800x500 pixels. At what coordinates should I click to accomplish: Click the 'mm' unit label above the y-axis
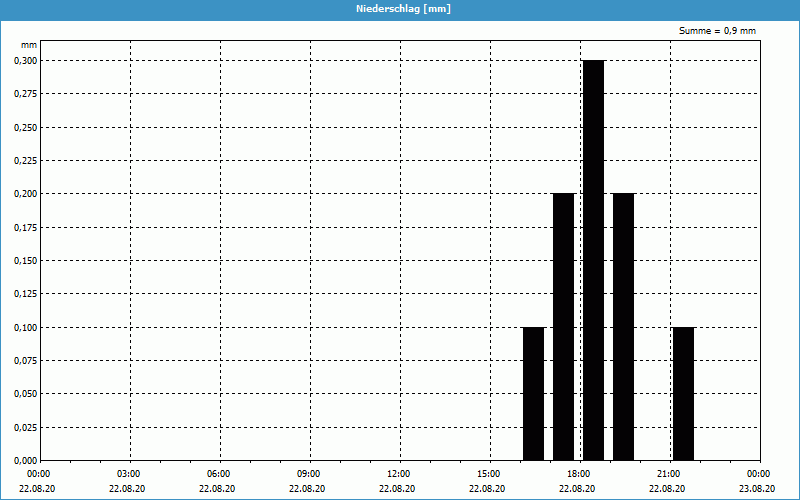(x=28, y=45)
